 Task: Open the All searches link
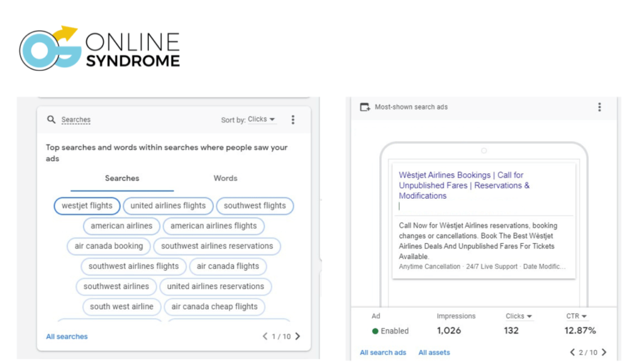[x=67, y=337]
